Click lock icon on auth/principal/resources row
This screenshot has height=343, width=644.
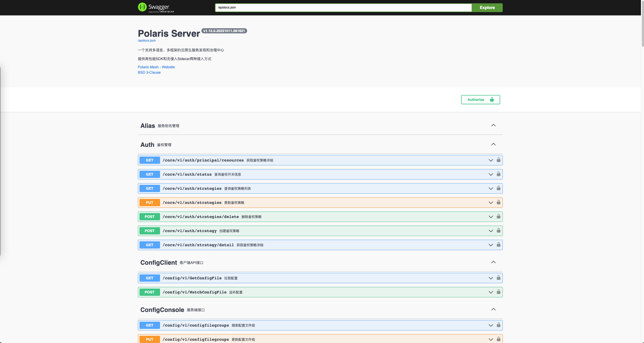click(x=498, y=160)
